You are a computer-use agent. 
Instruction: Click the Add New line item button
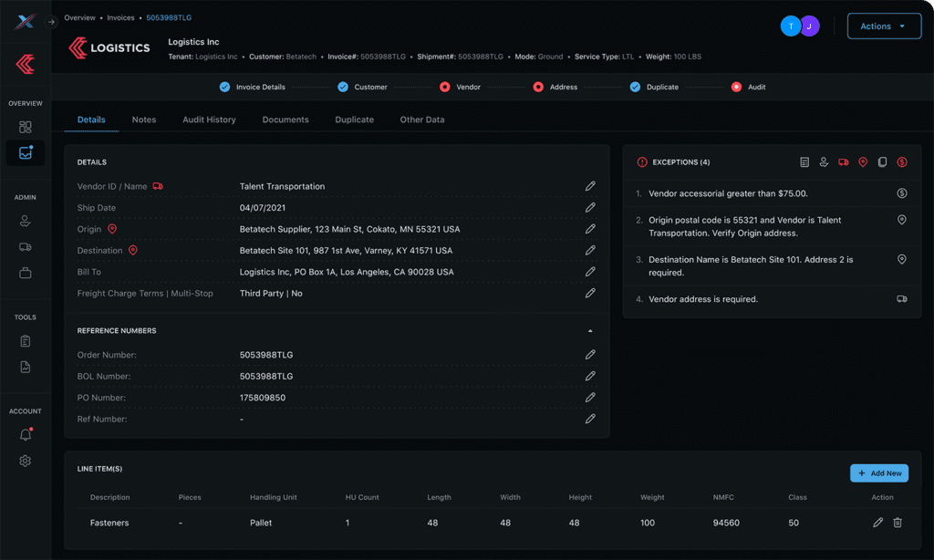click(879, 473)
